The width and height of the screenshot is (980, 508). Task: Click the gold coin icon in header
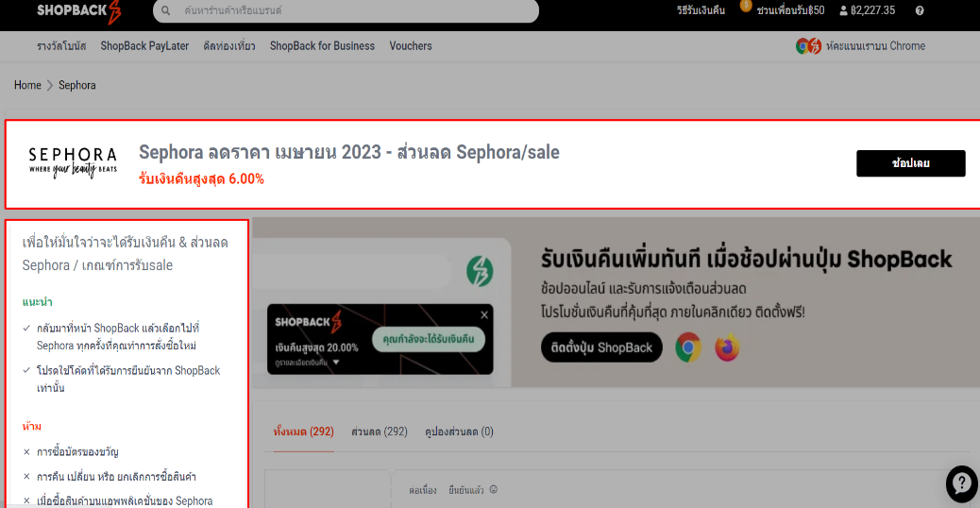point(746,6)
